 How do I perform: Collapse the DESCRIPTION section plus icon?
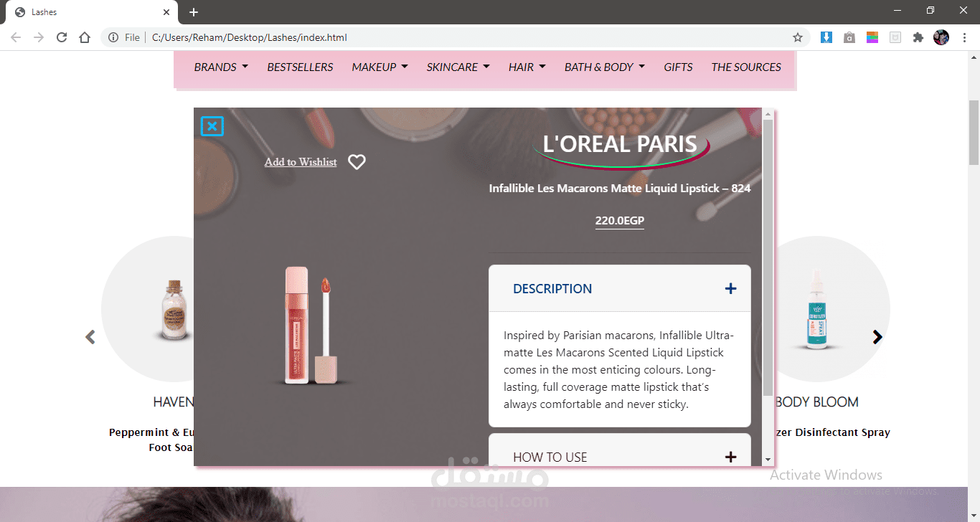[x=730, y=289]
